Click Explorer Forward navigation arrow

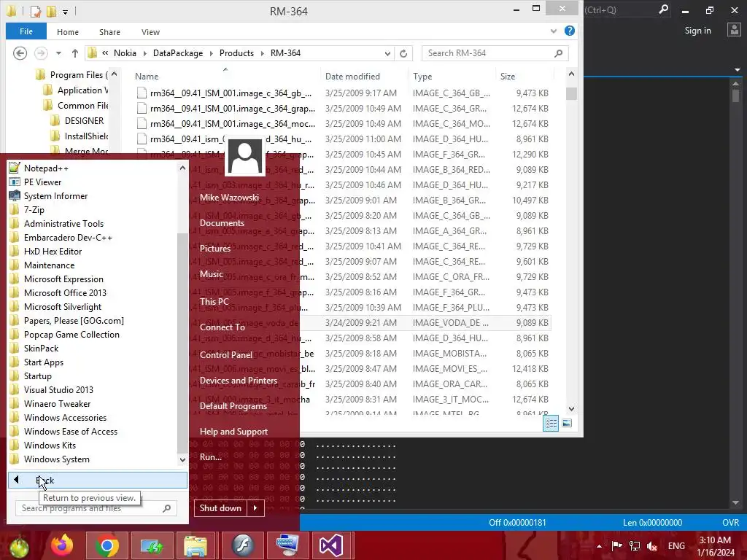tap(41, 52)
